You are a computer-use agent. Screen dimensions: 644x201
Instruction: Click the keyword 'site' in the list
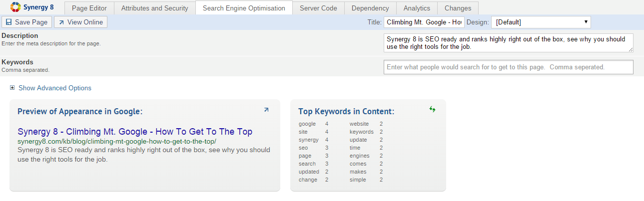click(303, 132)
